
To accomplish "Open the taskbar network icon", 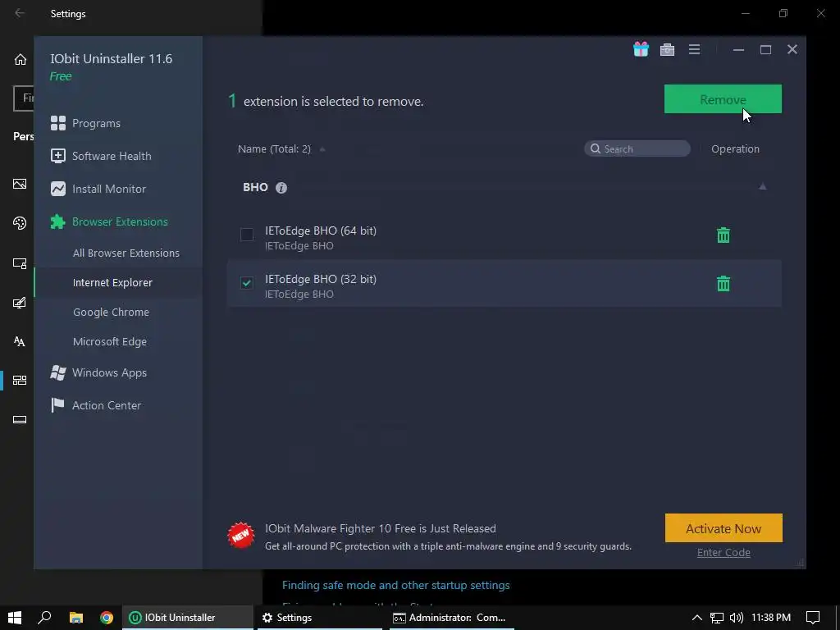I will tap(717, 618).
